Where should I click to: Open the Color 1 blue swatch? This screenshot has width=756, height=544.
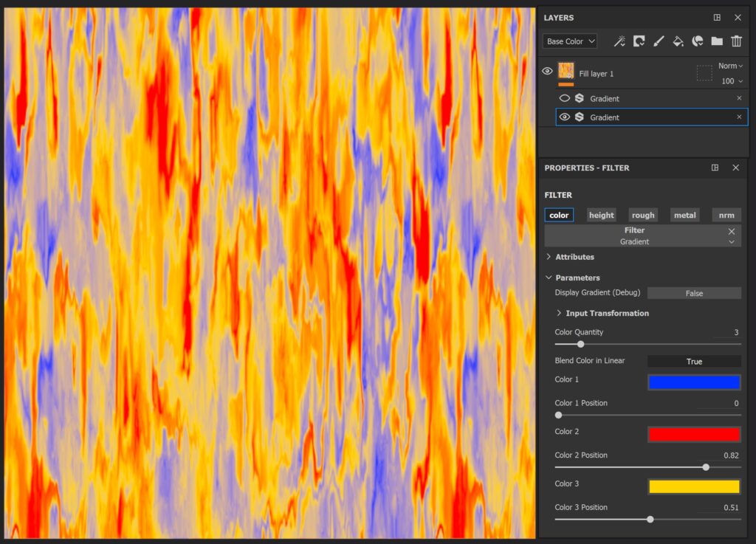[x=694, y=382]
